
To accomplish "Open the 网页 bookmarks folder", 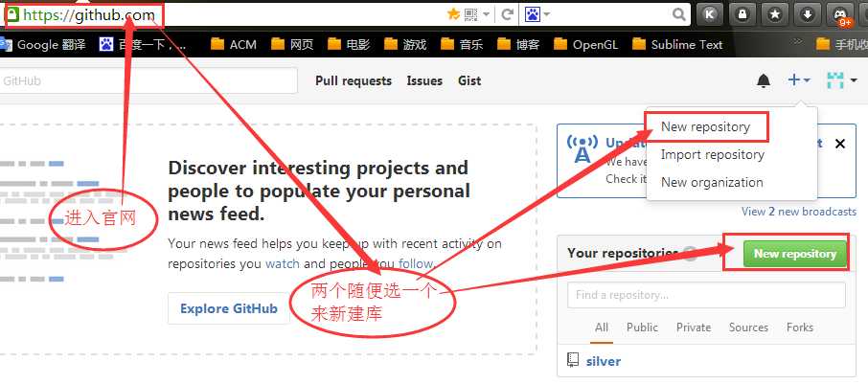I will 293,44.
